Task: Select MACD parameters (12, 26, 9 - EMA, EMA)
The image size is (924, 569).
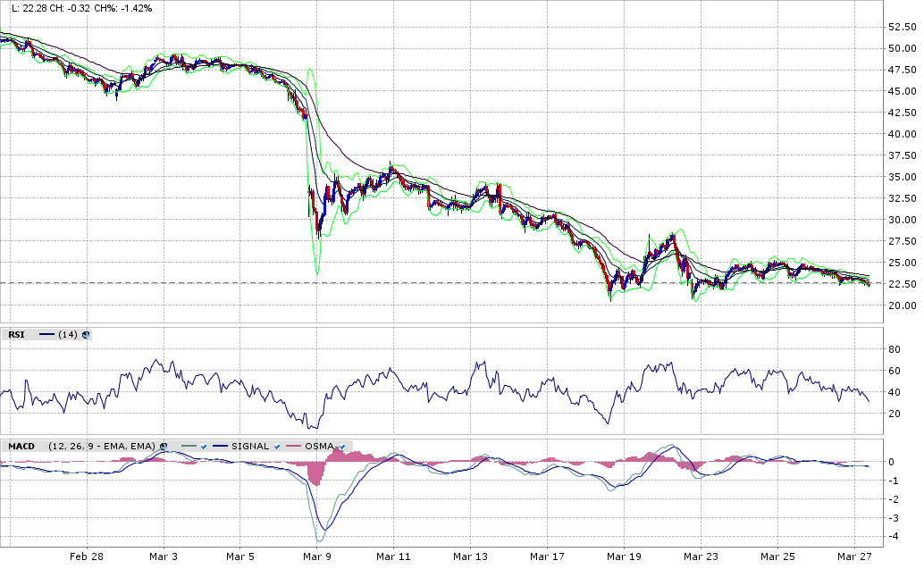Action: 102,447
